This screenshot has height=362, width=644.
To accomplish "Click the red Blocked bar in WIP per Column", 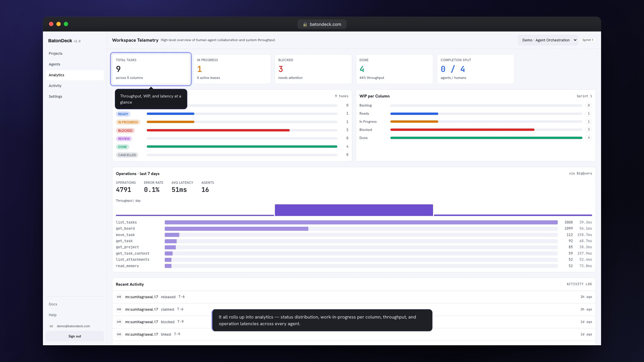I will [x=462, y=130].
